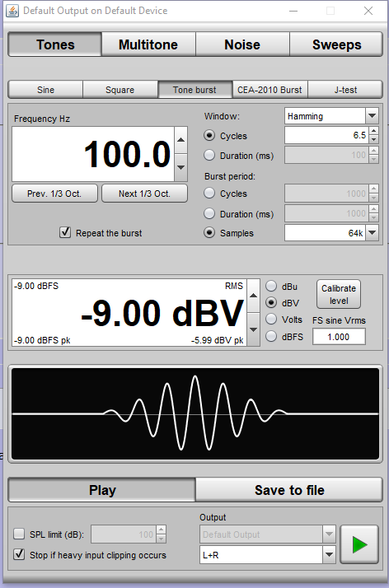The height and width of the screenshot is (588, 389).
Task: Decrease frequency with the down arrow
Action: click(180, 167)
